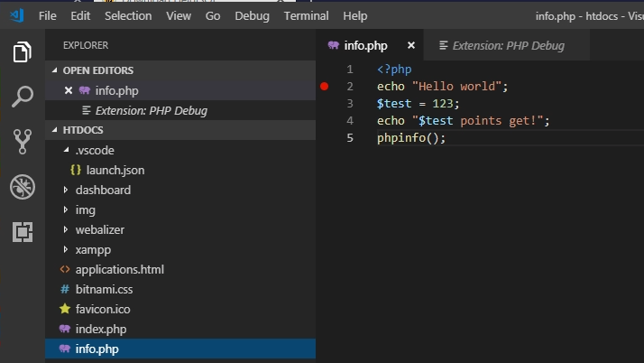Open favicon.ico file
The image size is (644, 363).
point(180,309)
